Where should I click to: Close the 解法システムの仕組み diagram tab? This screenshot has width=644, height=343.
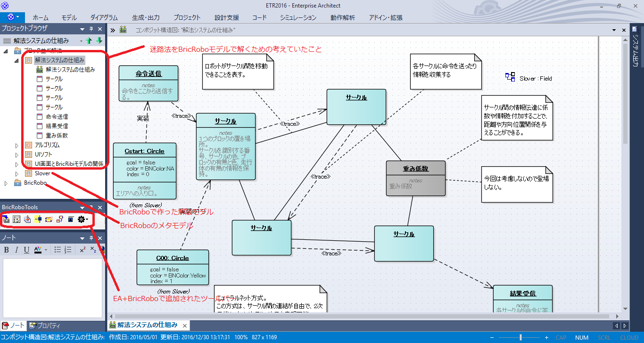pos(185,325)
